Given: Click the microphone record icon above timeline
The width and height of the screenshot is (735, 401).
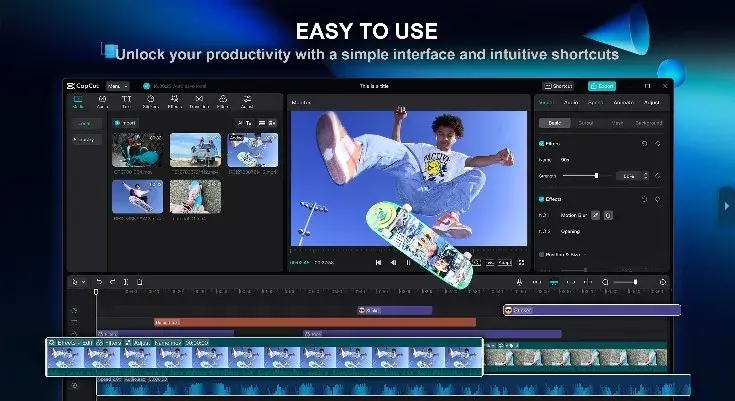Looking at the screenshot, I should [519, 282].
